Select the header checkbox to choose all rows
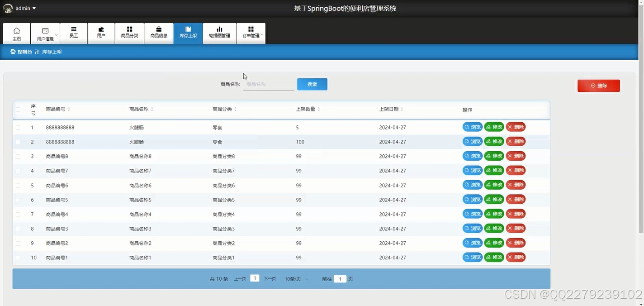The height and width of the screenshot is (306, 644). click(18, 110)
